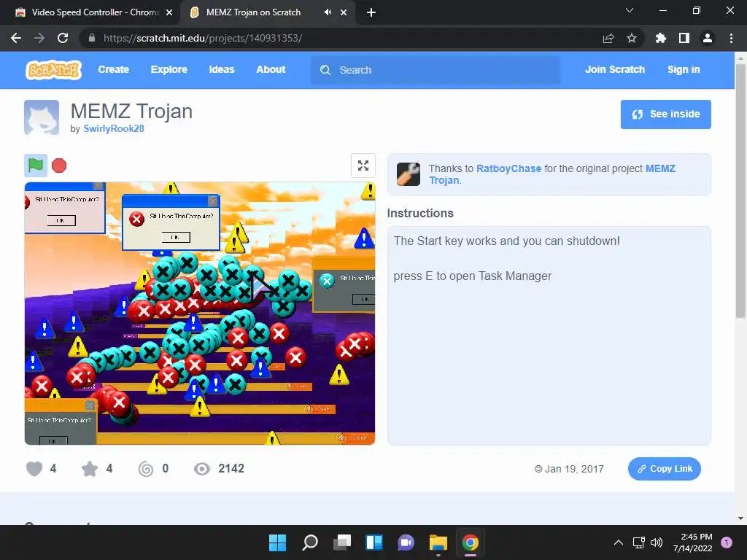747x560 pixels.
Task: Click the Chrome taskbar icon
Action: (471, 542)
